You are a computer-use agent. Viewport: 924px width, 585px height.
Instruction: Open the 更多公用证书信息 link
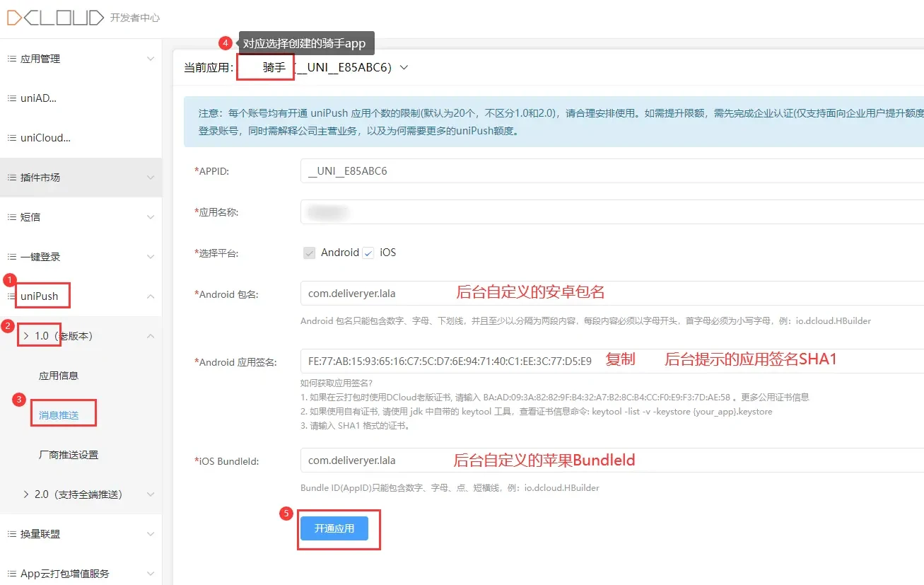pos(775,398)
